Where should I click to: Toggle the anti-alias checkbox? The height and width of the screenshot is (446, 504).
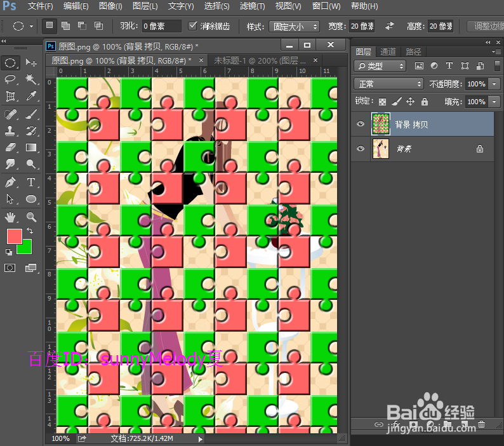(192, 26)
